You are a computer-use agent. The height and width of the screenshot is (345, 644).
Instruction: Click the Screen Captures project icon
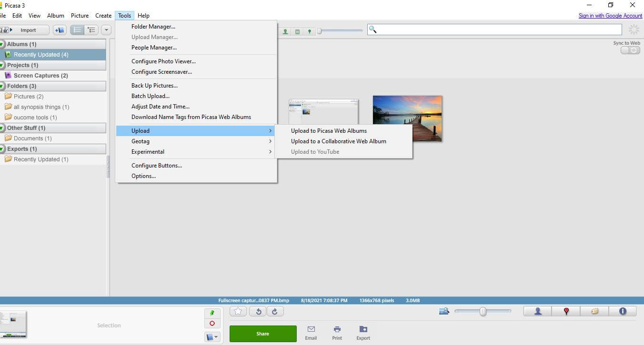(x=8, y=75)
